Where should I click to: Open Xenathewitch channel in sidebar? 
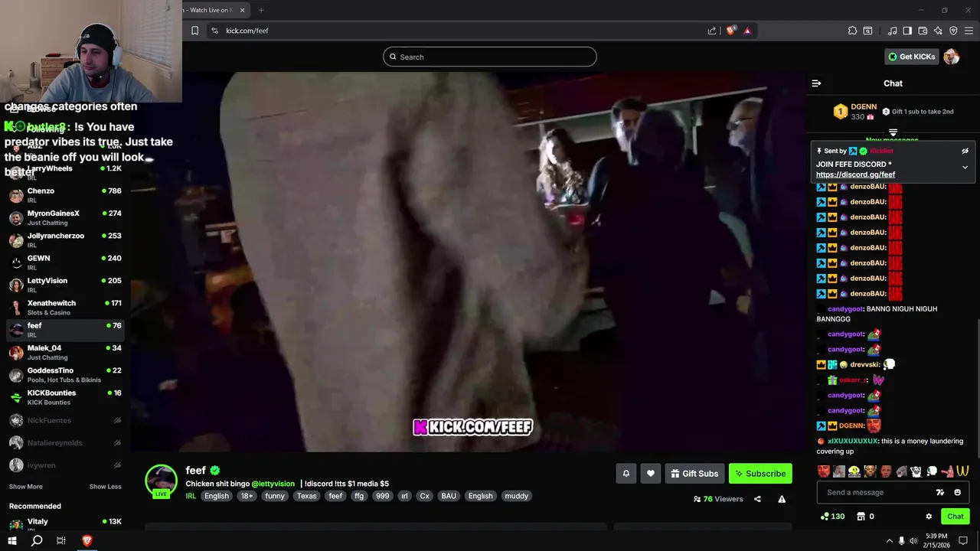point(65,308)
